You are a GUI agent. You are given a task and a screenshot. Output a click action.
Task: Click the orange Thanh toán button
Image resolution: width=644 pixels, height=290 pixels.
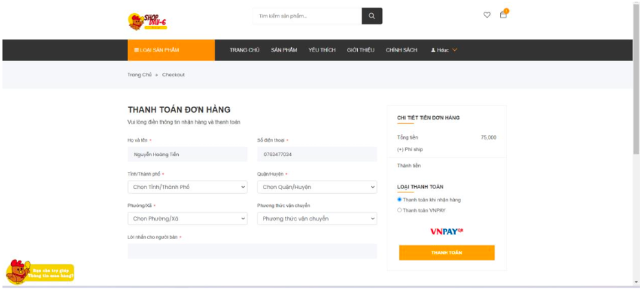[447, 253]
